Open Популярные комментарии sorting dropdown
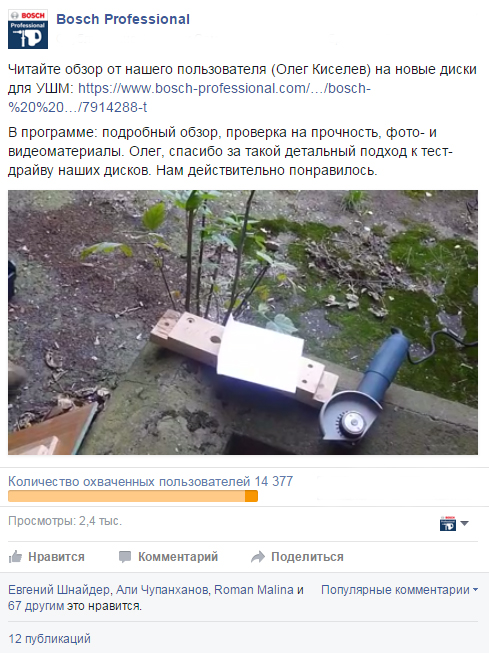The image size is (489, 653). 399,590
